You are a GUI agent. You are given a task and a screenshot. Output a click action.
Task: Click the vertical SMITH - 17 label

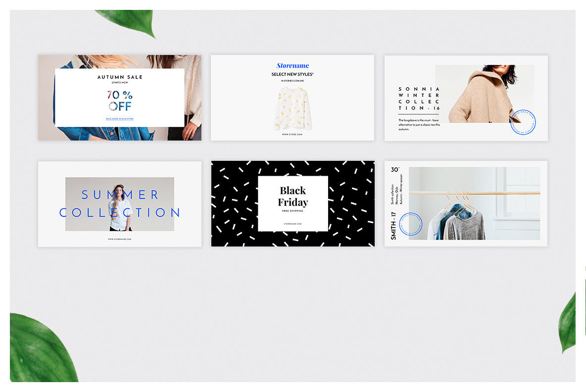pyautogui.click(x=393, y=226)
